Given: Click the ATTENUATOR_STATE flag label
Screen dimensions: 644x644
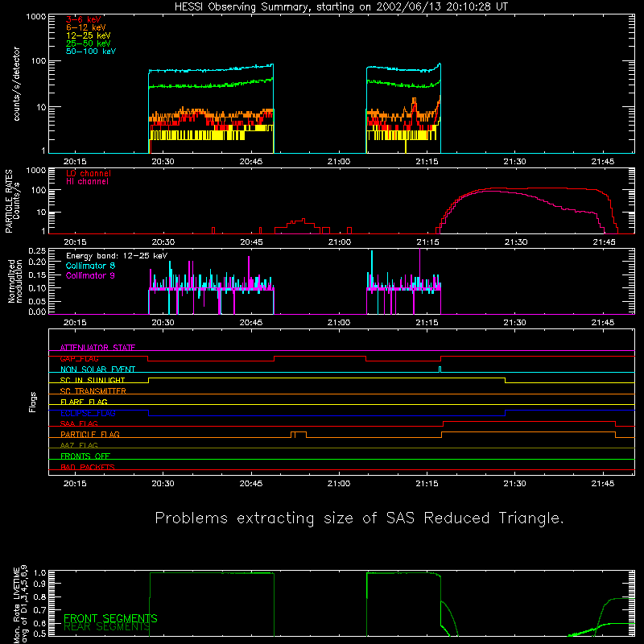Looking at the screenshot, I should (x=97, y=348).
